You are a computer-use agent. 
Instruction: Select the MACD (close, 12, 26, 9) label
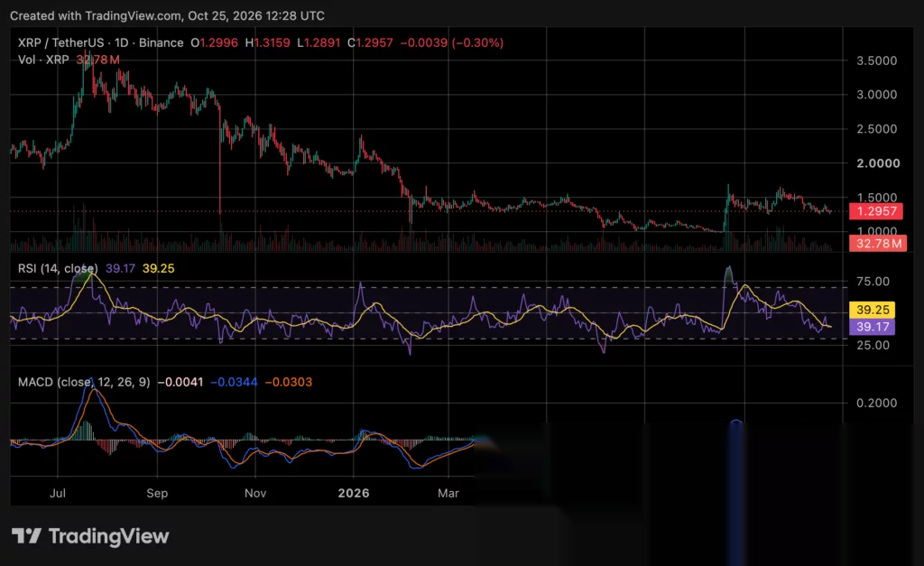[x=84, y=382]
